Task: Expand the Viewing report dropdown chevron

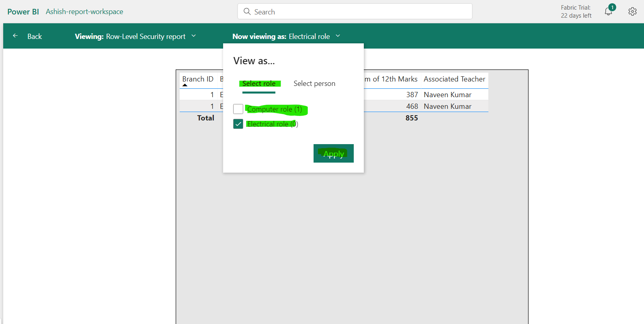Action: 194,36
